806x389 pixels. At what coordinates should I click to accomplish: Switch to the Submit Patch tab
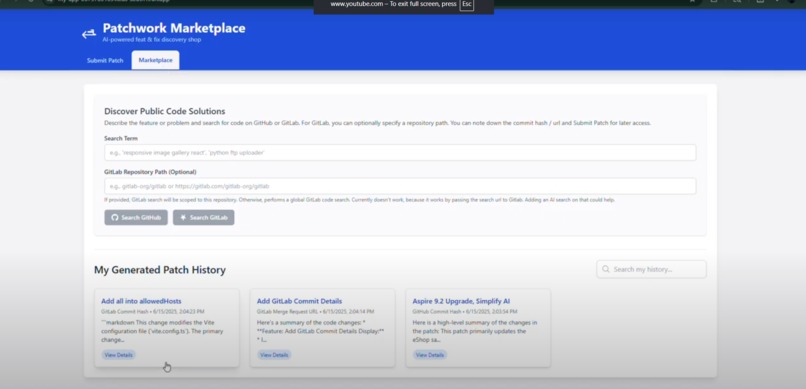(105, 60)
